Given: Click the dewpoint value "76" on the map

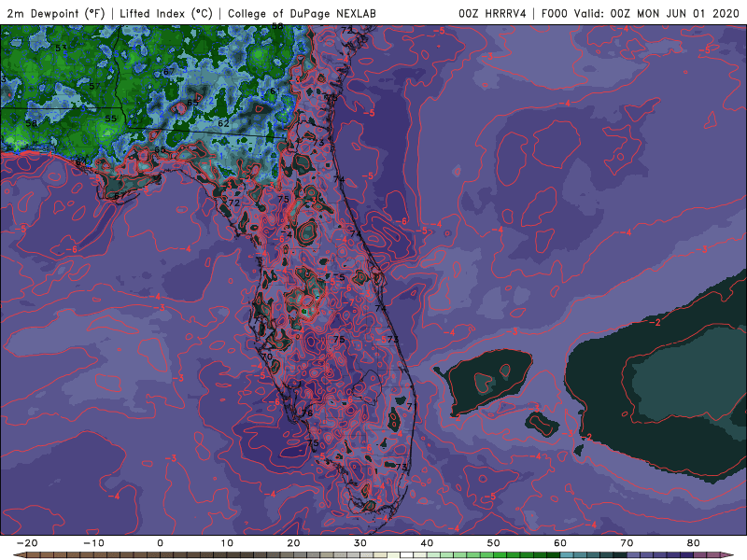Looking at the screenshot, I should [308, 413].
